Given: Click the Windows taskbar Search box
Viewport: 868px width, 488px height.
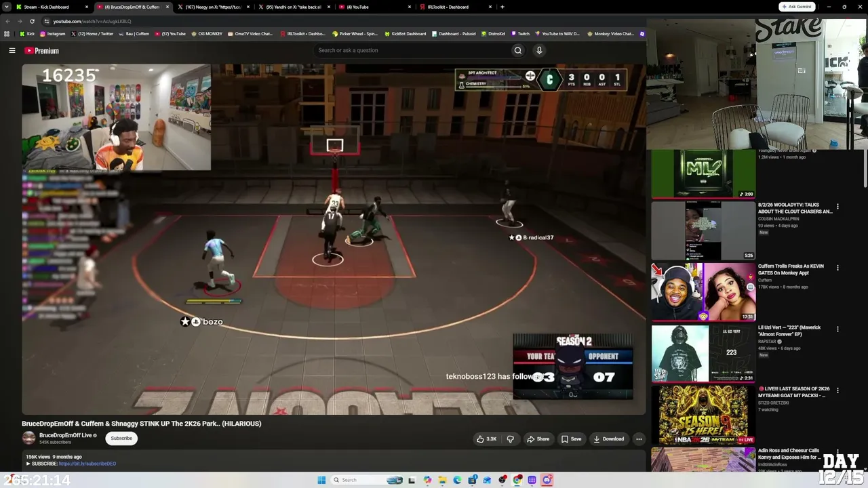Looking at the screenshot, I should click(367, 480).
